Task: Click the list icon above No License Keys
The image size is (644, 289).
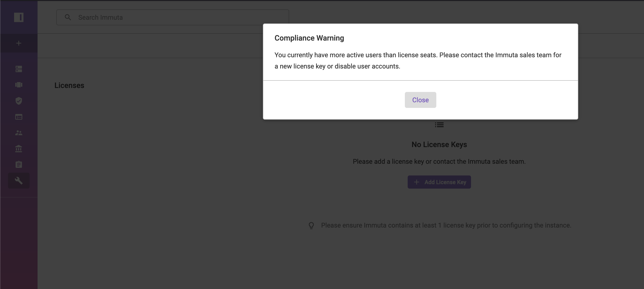Action: coord(439,125)
